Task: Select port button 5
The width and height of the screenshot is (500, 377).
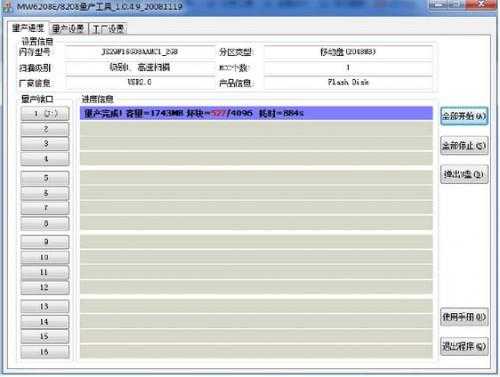Action: pyautogui.click(x=45, y=178)
